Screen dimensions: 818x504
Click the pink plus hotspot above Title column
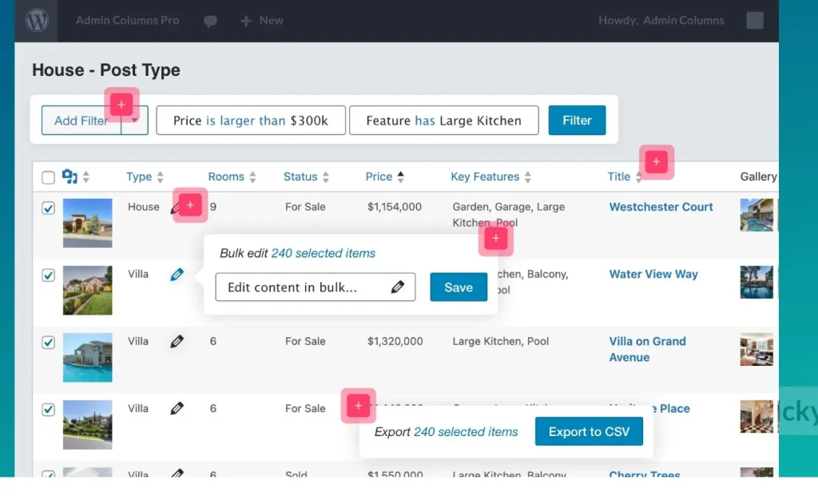[656, 162]
